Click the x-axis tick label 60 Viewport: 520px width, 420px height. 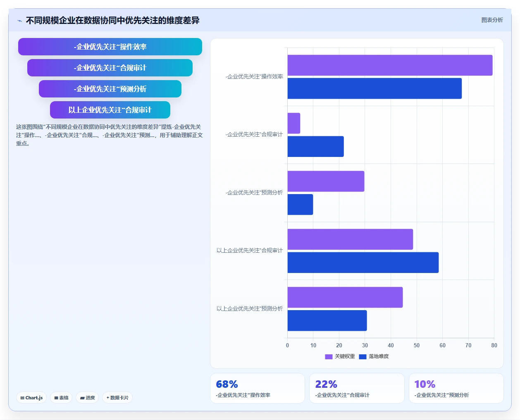pos(442,345)
